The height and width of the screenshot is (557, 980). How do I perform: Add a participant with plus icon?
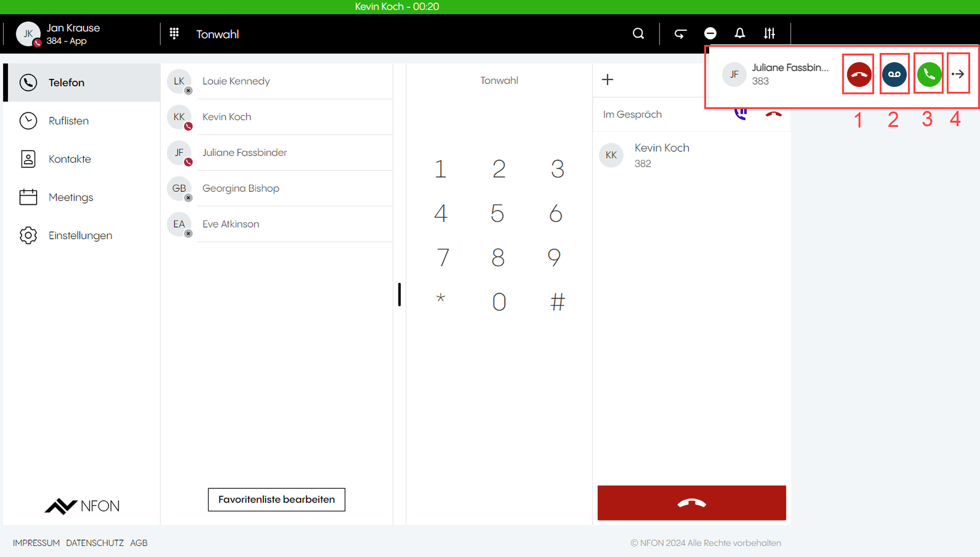pos(607,80)
